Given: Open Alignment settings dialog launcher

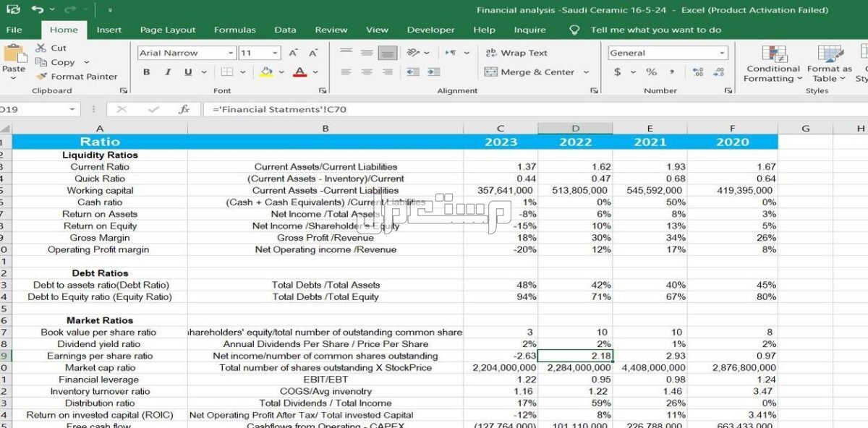Looking at the screenshot, I should (x=594, y=90).
